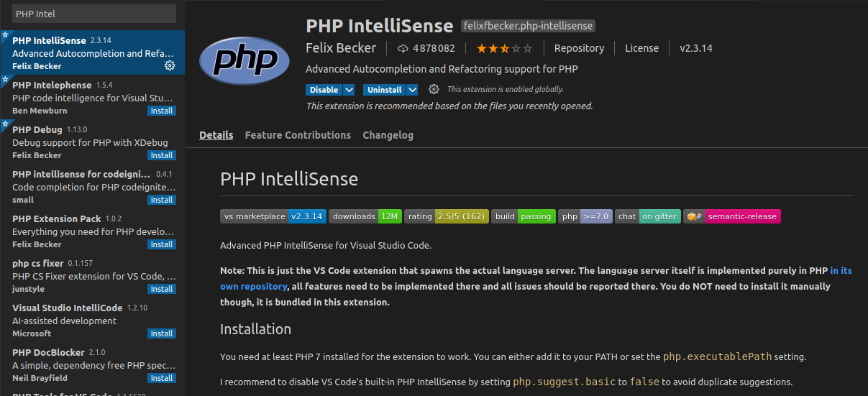Install PHP Debug extension
868x396 pixels.
click(x=162, y=155)
